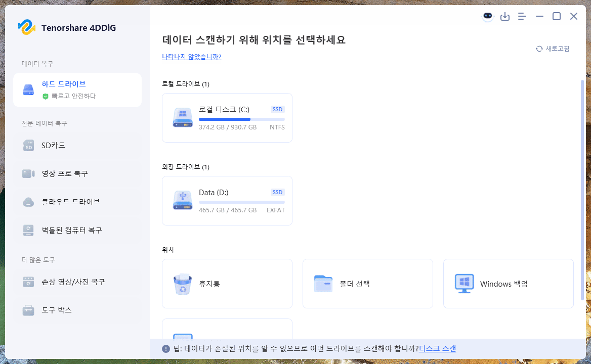Click the recycle bin icon for 휴지통
Viewport: 591px width, 364px height.
(x=183, y=284)
